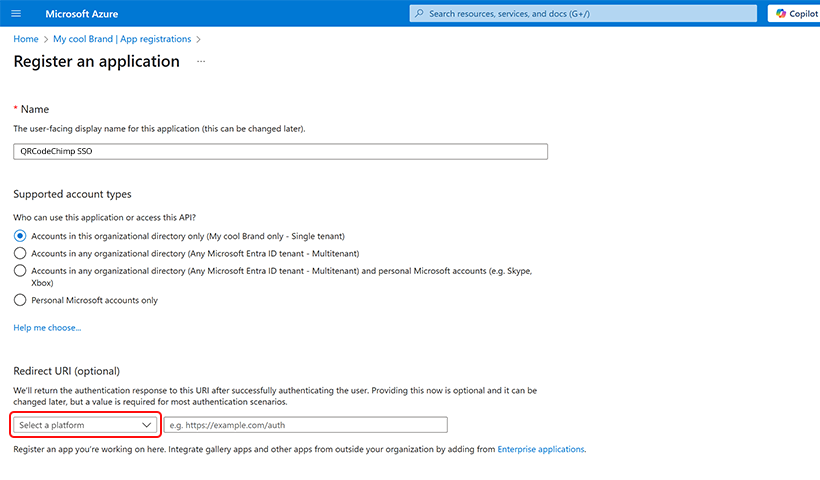Click the Name field label
The width and height of the screenshot is (820, 480).
coord(35,109)
